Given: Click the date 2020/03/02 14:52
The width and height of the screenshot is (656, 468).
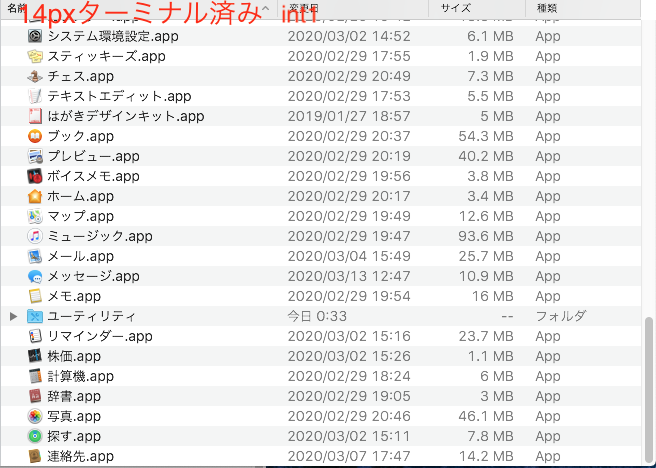Looking at the screenshot, I should [349, 36].
